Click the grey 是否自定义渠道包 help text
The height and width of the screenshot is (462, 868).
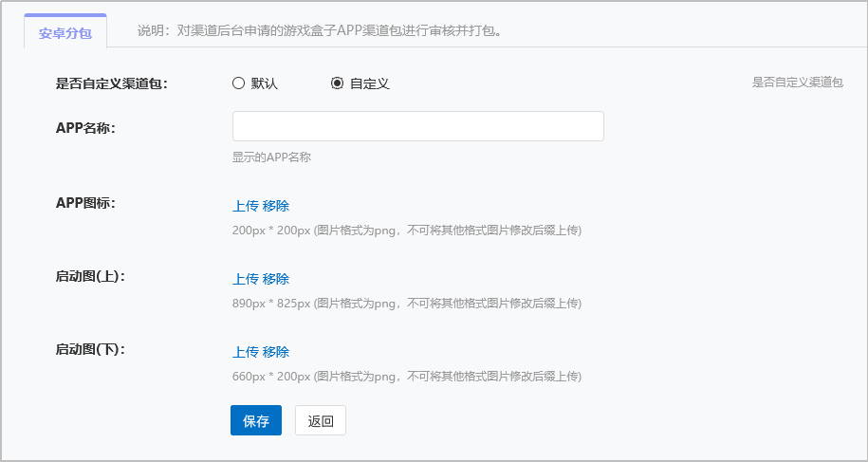pos(797,83)
